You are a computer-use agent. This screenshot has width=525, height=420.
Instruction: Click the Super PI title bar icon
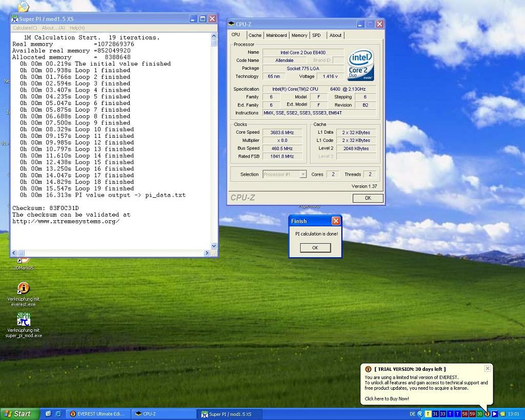pyautogui.click(x=14, y=18)
